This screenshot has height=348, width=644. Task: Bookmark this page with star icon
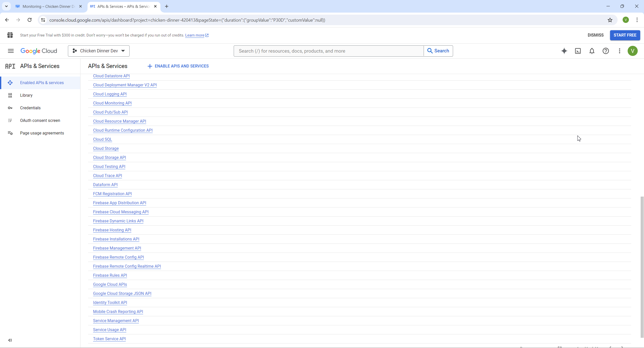click(610, 20)
